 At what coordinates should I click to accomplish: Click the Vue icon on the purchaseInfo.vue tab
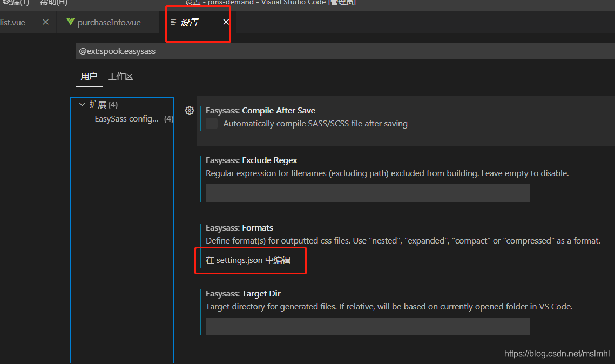(x=71, y=22)
